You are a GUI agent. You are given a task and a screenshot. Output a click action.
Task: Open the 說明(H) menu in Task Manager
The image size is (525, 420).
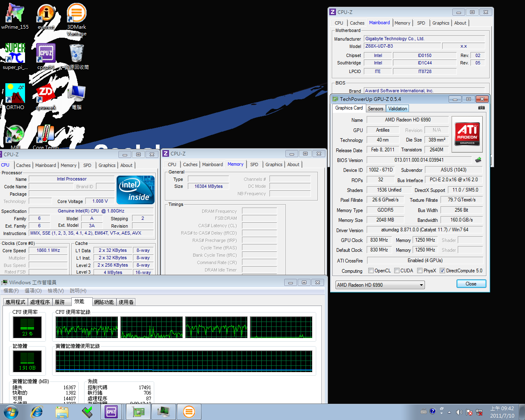(78, 291)
